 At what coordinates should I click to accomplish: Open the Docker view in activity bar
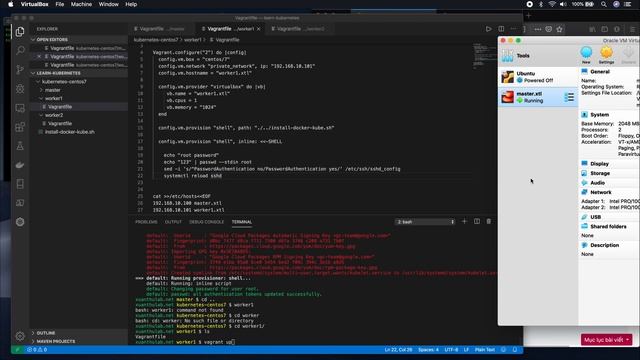(20, 165)
